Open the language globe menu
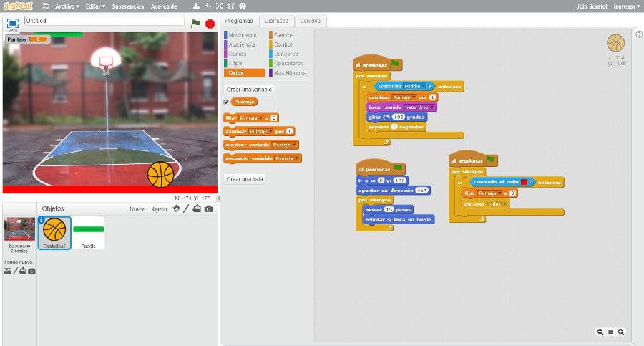Image resolution: width=644 pixels, height=346 pixels. click(45, 6)
